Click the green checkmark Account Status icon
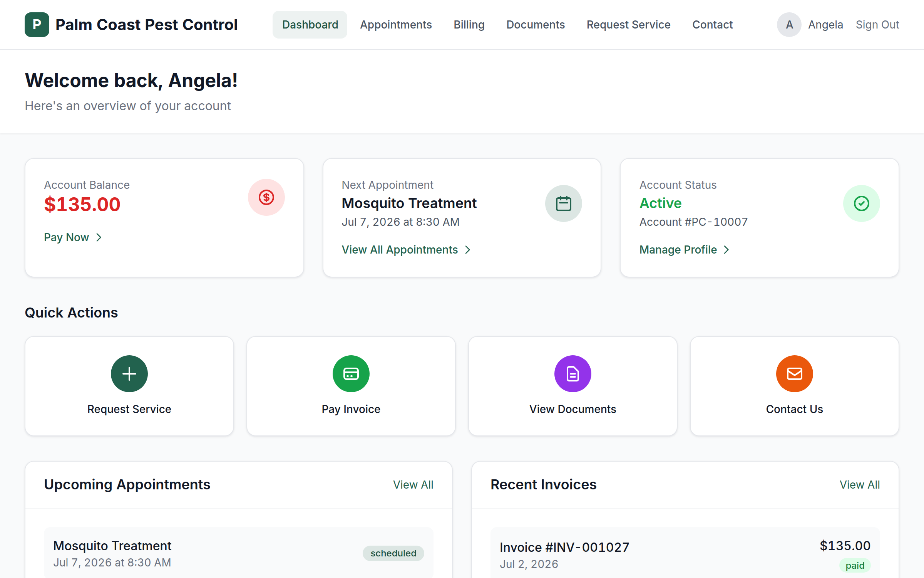This screenshot has width=924, height=578. coord(861,203)
